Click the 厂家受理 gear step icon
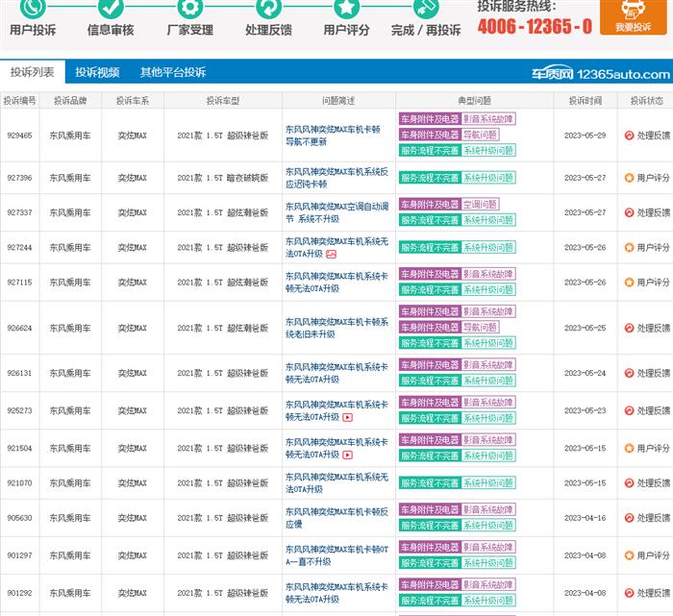The width and height of the screenshot is (673, 616). click(190, 8)
